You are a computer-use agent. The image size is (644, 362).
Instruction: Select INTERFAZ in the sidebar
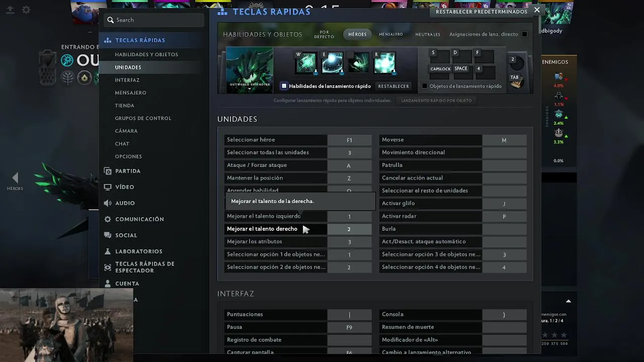127,80
